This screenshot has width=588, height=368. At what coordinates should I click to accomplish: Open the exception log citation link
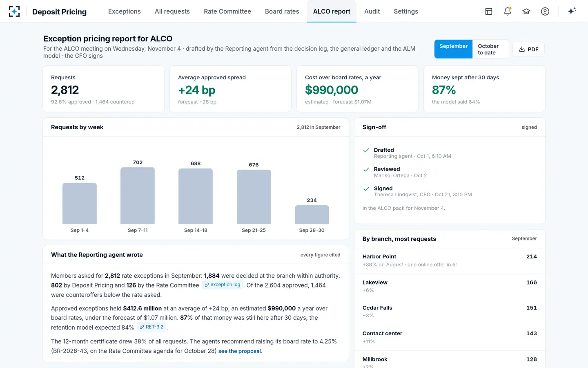click(223, 285)
